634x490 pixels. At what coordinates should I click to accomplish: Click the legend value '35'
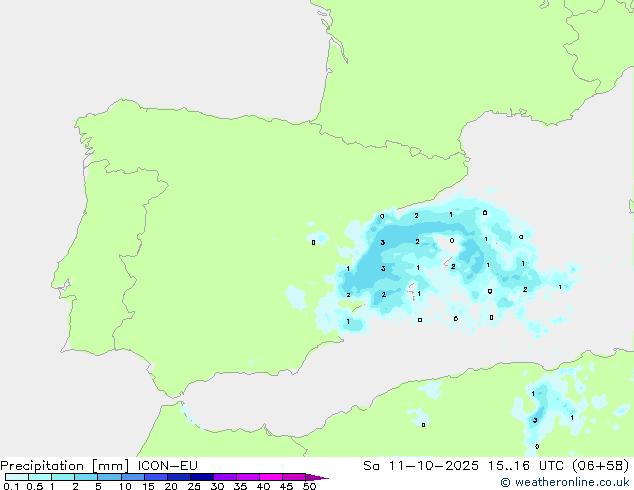click(x=240, y=486)
